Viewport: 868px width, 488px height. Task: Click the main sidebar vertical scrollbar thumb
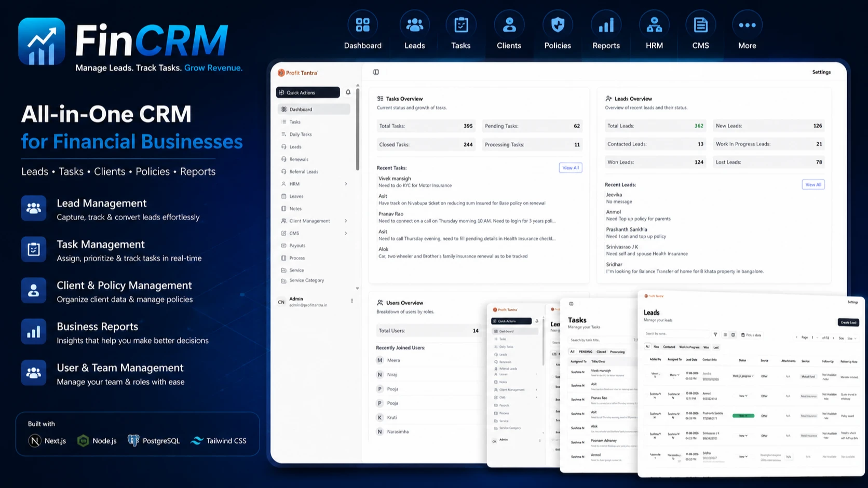coord(357,130)
